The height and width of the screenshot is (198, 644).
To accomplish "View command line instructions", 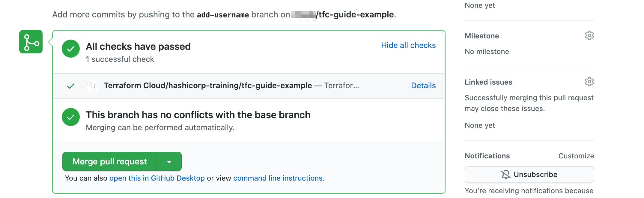I will (x=278, y=178).
